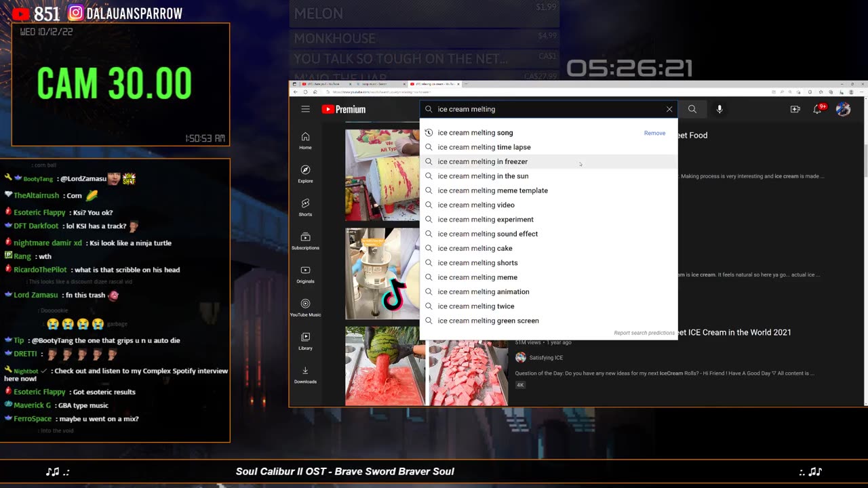Choose suggestion 'ice cream melting sound effect'
The image size is (868, 488).
[x=549, y=234]
